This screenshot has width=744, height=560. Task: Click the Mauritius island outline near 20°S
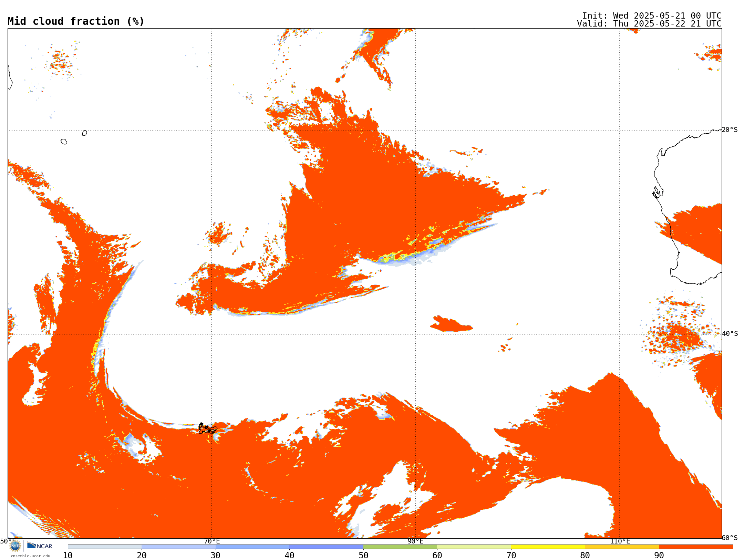click(84, 133)
